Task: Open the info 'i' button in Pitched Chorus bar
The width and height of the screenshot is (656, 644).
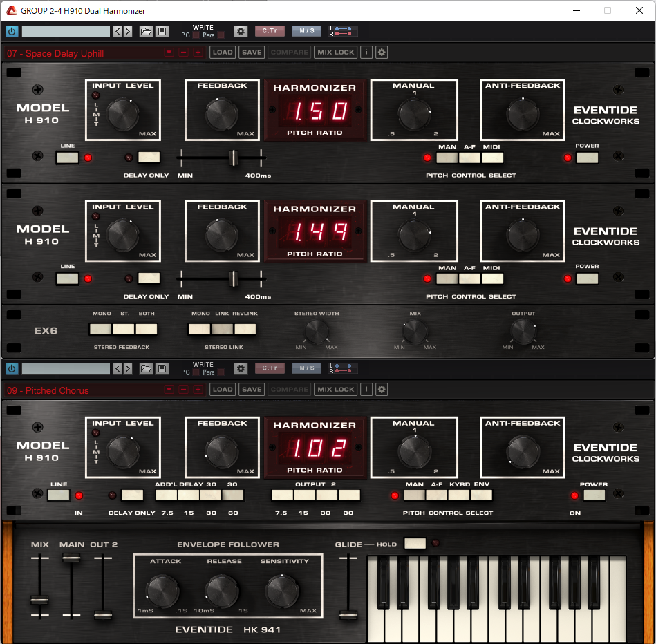Action: (x=366, y=389)
